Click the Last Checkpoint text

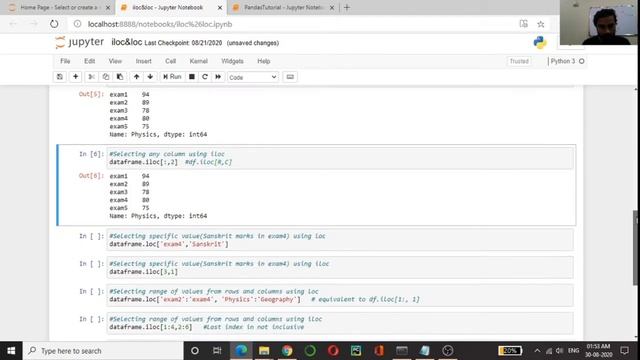click(183, 43)
